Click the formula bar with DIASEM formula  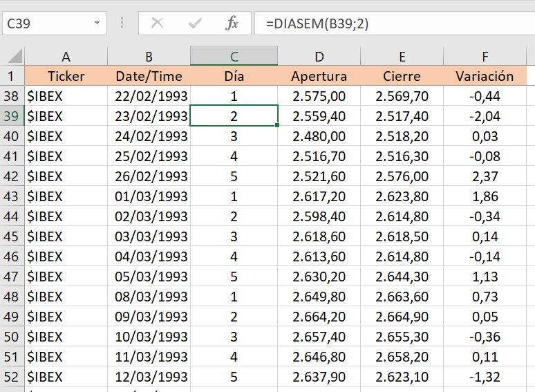(x=394, y=24)
